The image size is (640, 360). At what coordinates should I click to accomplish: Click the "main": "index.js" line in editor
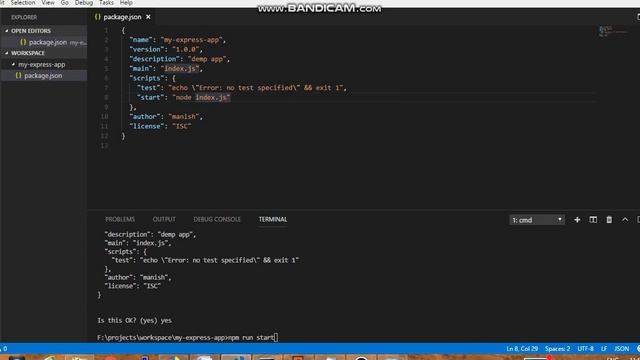pos(166,69)
